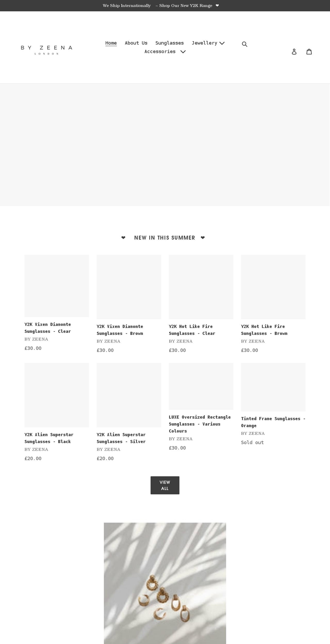This screenshot has width=330, height=644.
Task: Open the About Us page
Action: click(136, 43)
